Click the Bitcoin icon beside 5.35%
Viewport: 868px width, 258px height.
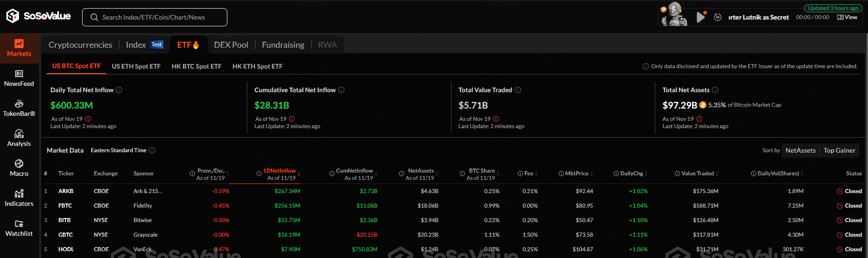coord(703,105)
